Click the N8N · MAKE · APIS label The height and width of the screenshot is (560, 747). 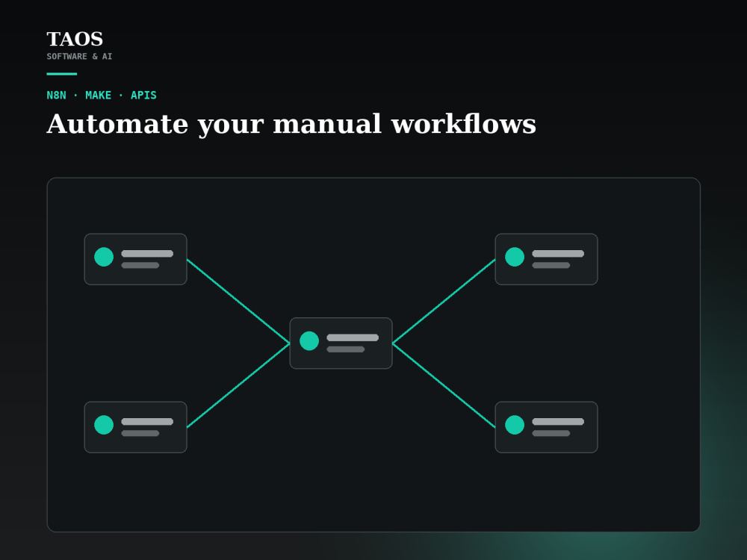102,96
